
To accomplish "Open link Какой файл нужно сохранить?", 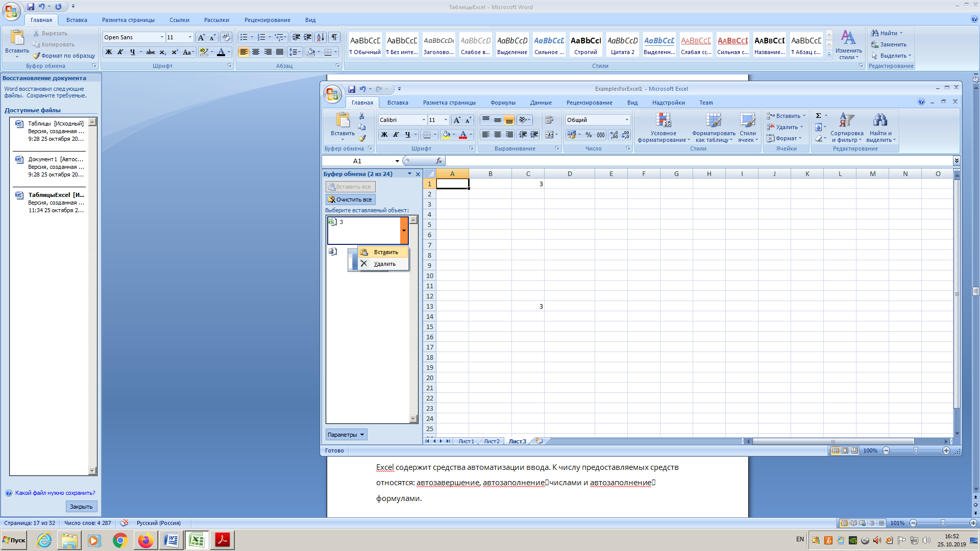I will 55,493.
